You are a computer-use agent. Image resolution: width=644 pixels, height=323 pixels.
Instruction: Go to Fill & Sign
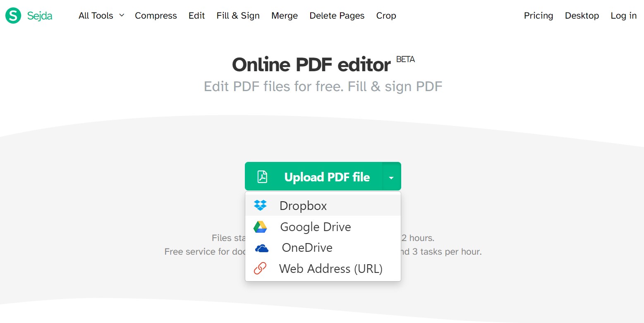click(238, 16)
